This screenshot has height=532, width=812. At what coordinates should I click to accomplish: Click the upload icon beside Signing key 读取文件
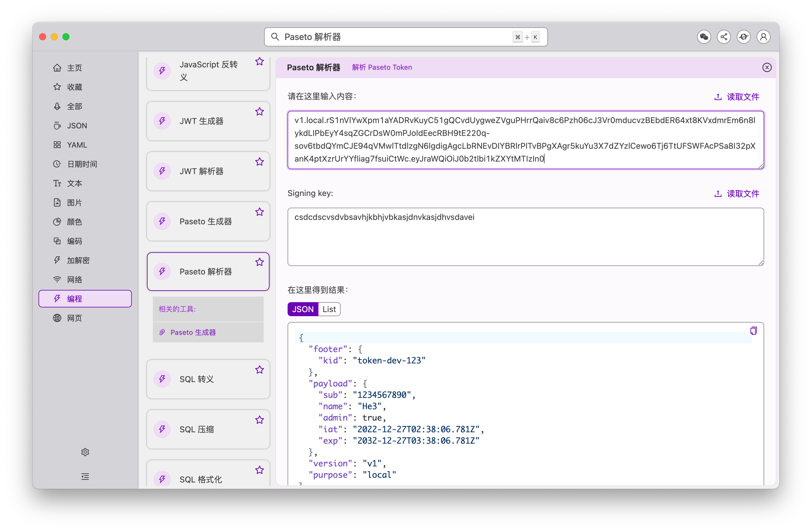click(x=718, y=194)
